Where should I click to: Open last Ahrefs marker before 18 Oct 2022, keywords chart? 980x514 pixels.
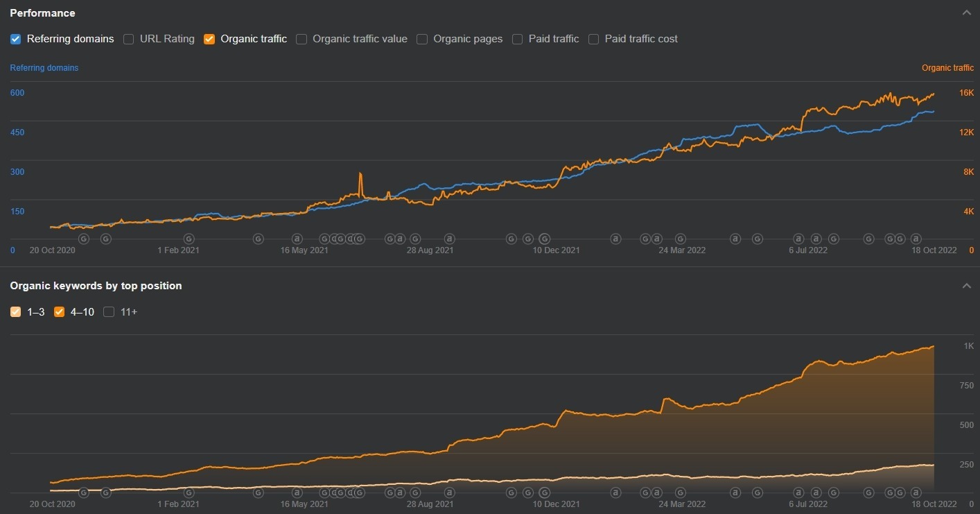[x=916, y=492]
